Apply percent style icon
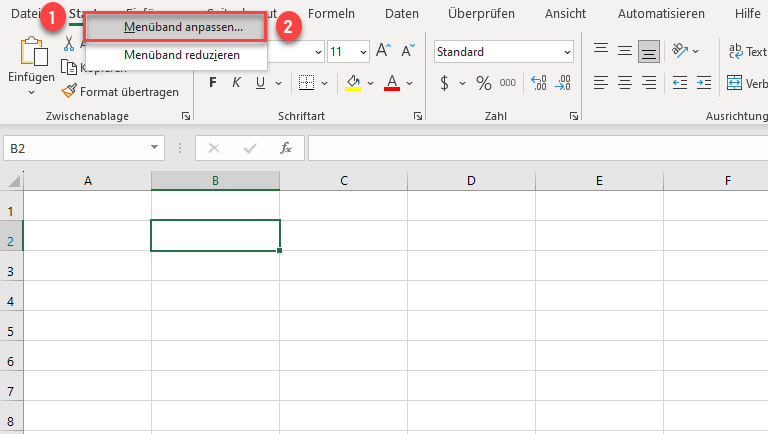The width and height of the screenshot is (768, 434). 484,83
